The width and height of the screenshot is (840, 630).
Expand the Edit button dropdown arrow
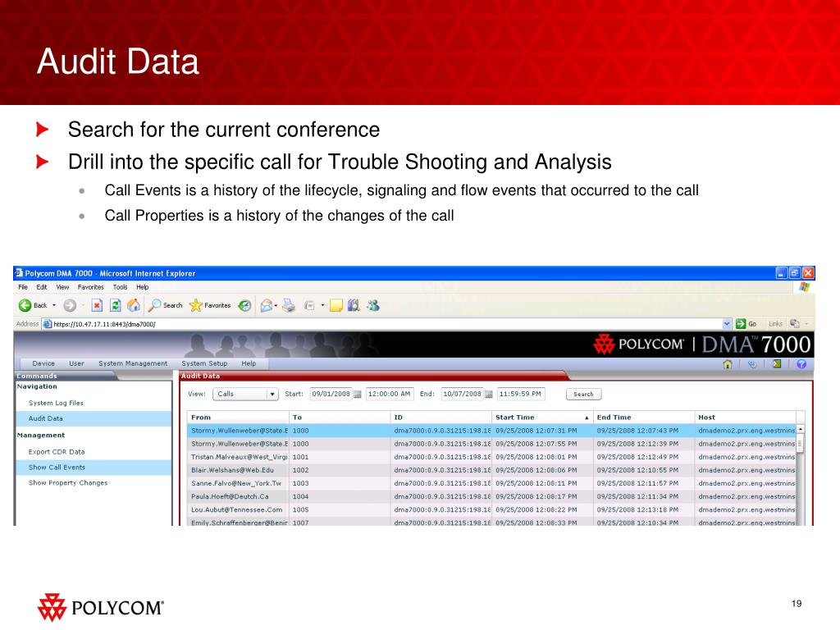[322, 305]
